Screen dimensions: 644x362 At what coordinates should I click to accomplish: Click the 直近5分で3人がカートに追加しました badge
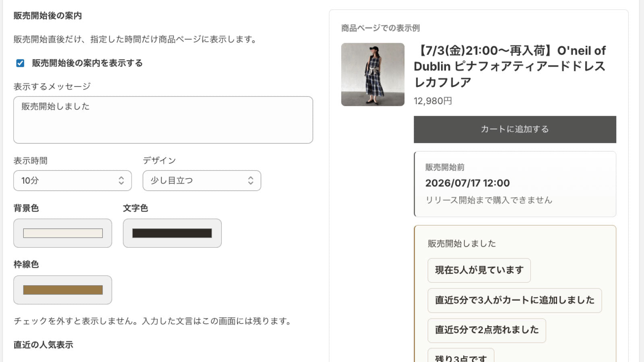pyautogui.click(x=515, y=300)
